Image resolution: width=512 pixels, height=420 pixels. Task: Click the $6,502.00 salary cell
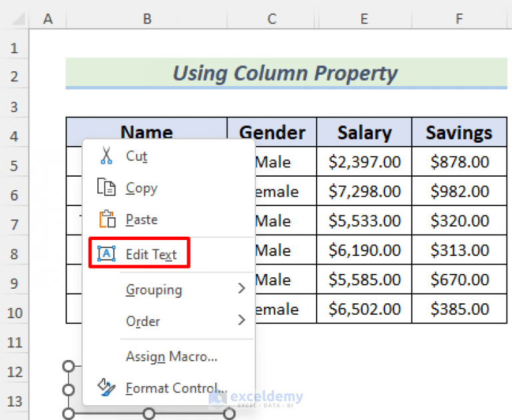tap(364, 309)
